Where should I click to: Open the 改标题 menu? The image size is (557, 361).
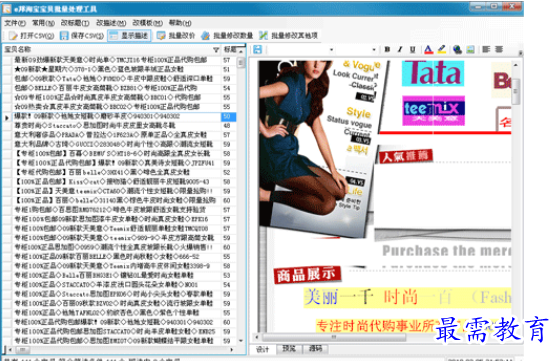click(75, 23)
